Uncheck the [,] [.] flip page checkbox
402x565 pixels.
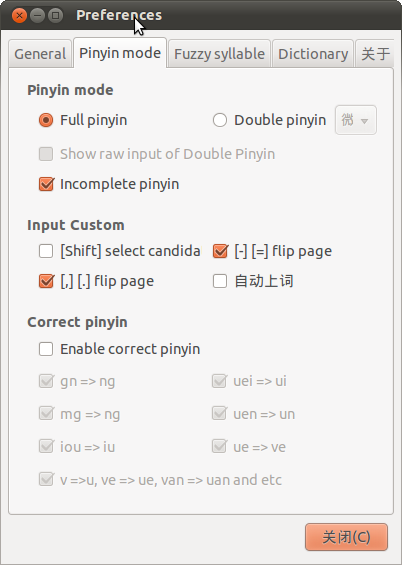point(96,281)
